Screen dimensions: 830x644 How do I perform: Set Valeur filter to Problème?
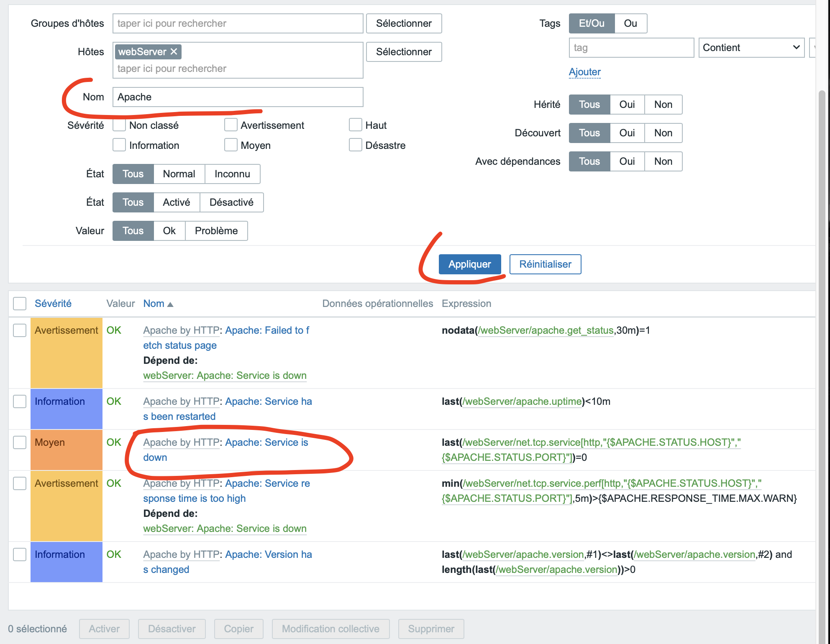216,231
